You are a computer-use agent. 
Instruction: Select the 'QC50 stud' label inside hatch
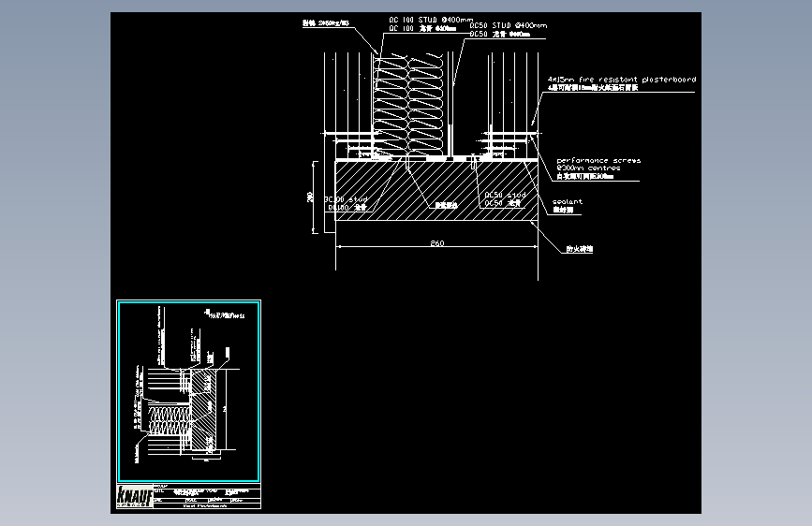pos(505,196)
